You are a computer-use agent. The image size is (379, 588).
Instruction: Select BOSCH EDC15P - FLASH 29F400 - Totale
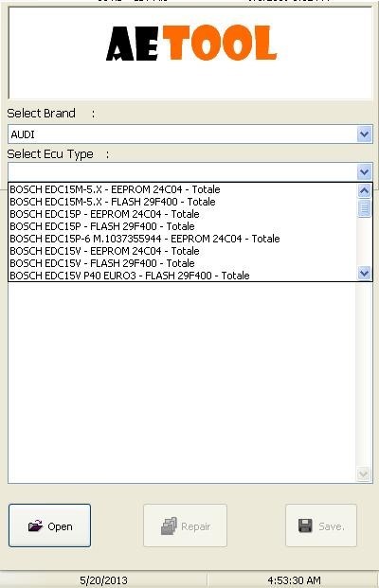[183, 226]
